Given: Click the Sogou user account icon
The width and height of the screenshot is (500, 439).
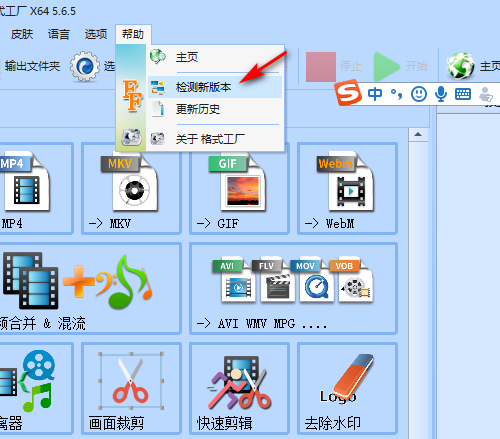Looking at the screenshot, I should click(x=485, y=94).
